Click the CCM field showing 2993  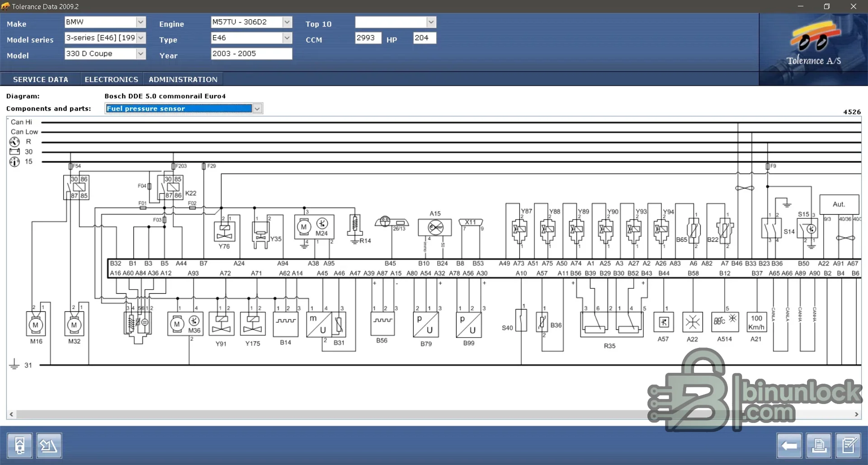[x=368, y=38]
